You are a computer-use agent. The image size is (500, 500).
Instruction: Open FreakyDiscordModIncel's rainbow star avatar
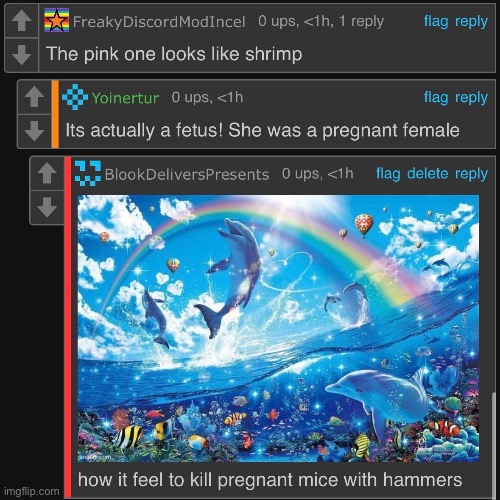pyautogui.click(x=57, y=20)
